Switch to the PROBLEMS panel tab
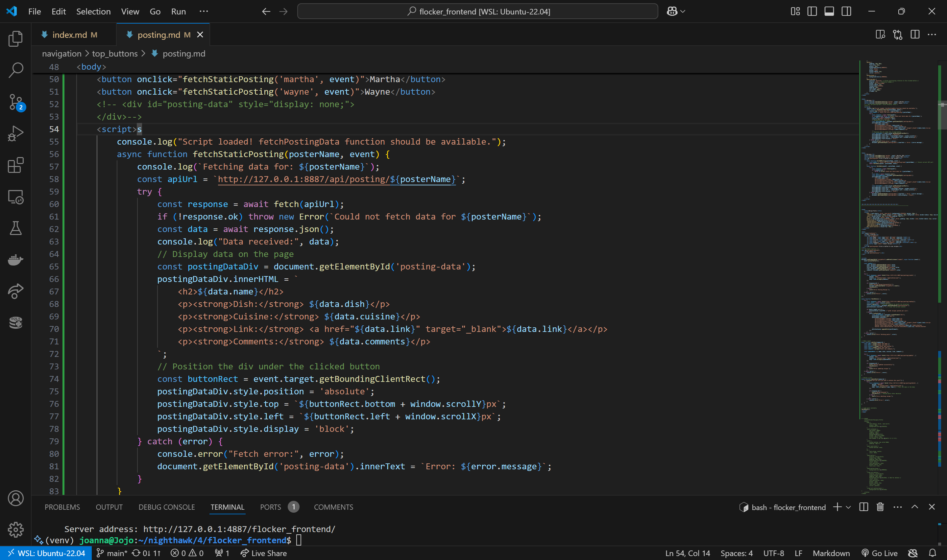The width and height of the screenshot is (947, 560). (62, 507)
